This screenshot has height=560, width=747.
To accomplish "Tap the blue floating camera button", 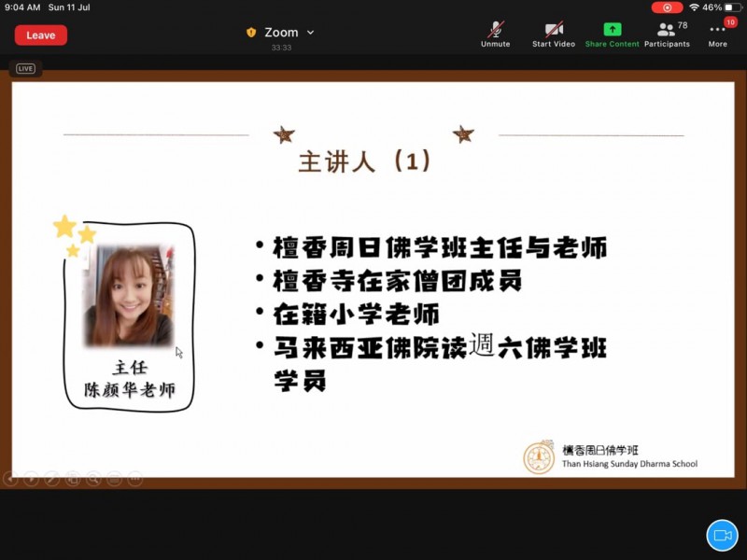I will [722, 535].
